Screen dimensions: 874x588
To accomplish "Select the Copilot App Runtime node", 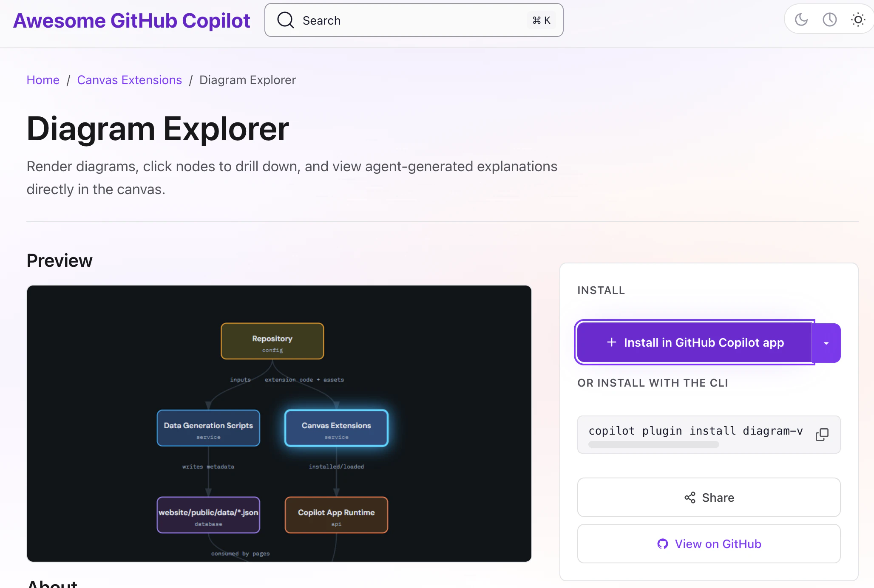I will (336, 515).
